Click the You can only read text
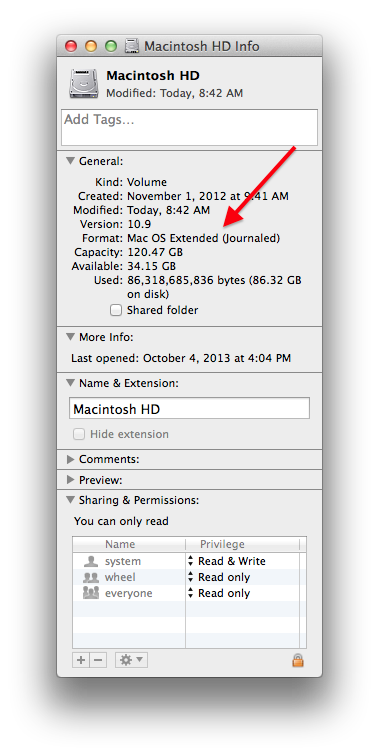This screenshot has height=756, width=379. [122, 521]
